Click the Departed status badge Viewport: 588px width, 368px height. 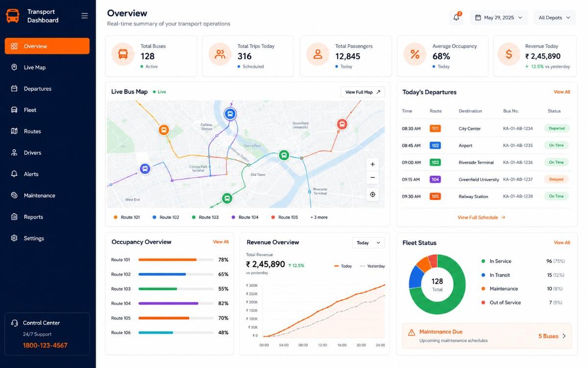(x=556, y=128)
